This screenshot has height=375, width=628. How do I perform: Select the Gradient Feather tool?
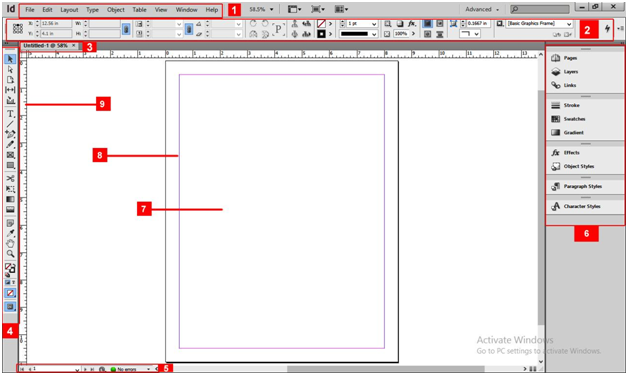tap(10, 209)
